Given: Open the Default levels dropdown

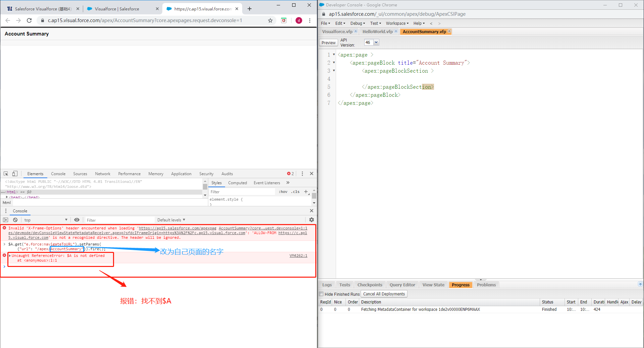Looking at the screenshot, I should click(x=171, y=220).
